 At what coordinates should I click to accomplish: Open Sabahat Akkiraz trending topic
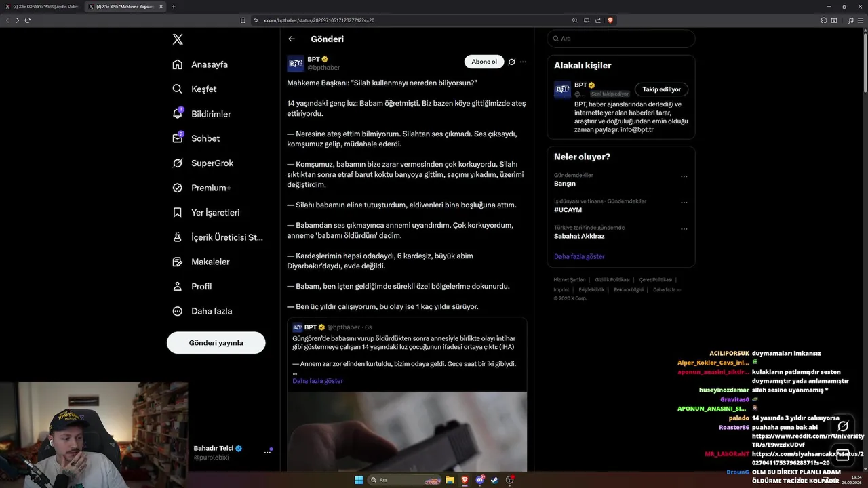579,236
